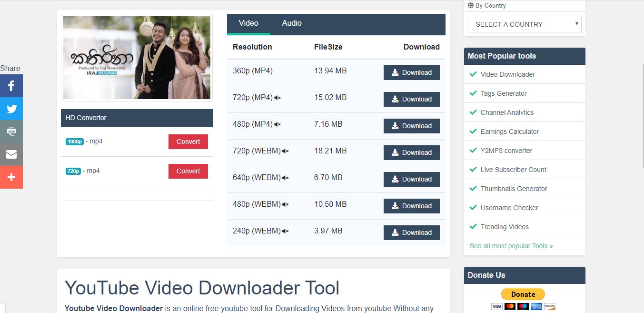Convert the video to 720p mp4

point(188,171)
